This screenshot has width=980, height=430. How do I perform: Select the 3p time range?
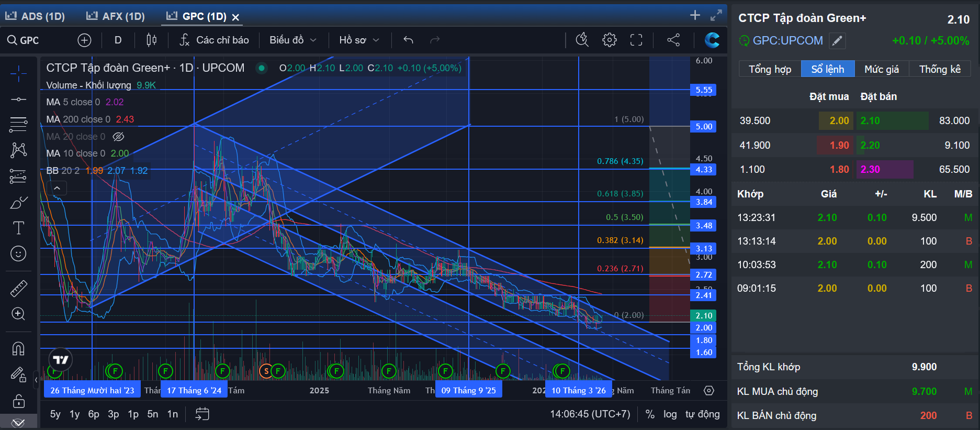(114, 414)
